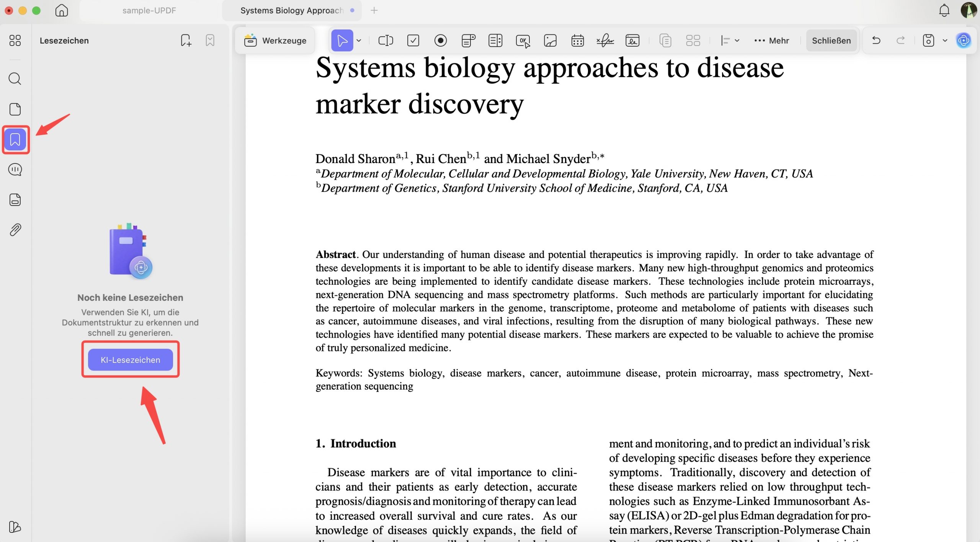Image resolution: width=980 pixels, height=542 pixels.
Task: Select the image field tool
Action: click(x=550, y=40)
